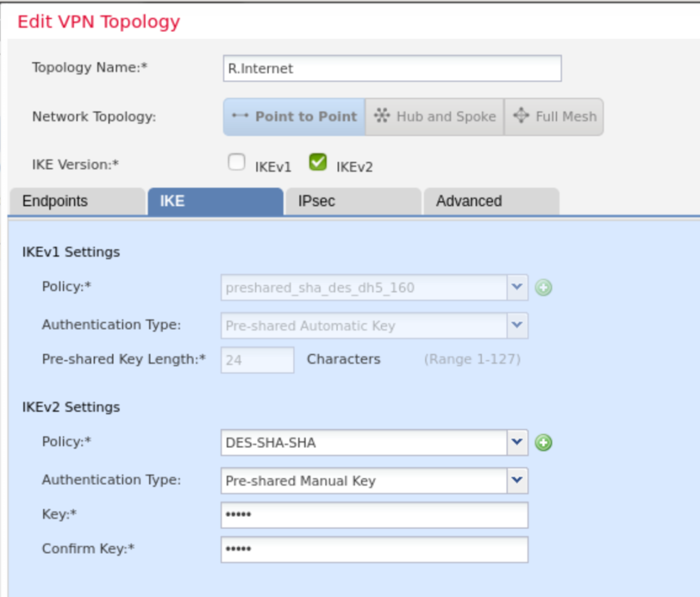Select Point to Point topology

tap(295, 117)
